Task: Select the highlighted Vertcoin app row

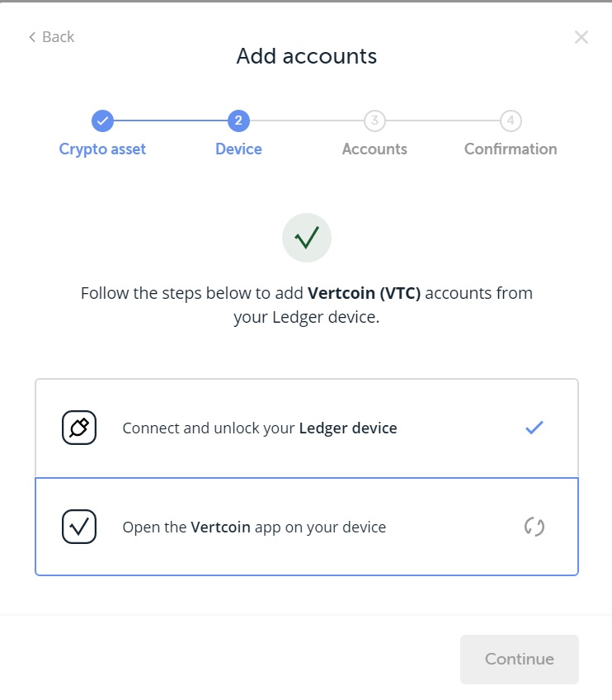Action: point(306,527)
